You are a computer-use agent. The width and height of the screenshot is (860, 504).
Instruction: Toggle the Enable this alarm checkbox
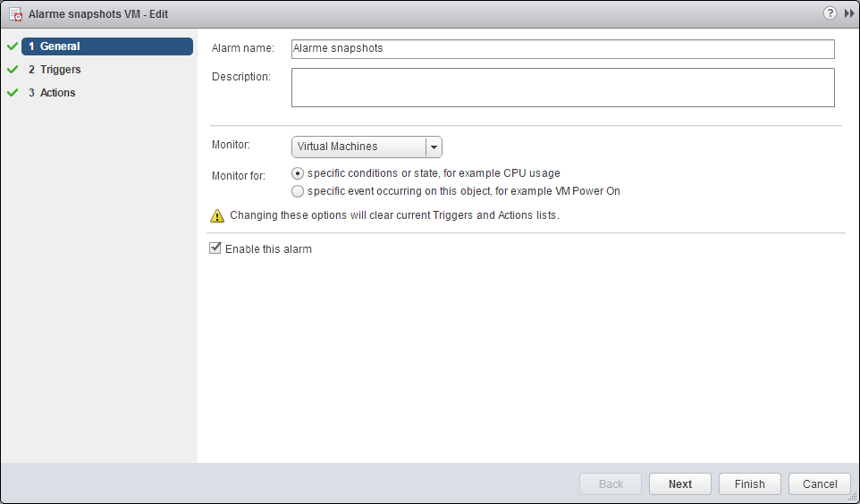[215, 248]
